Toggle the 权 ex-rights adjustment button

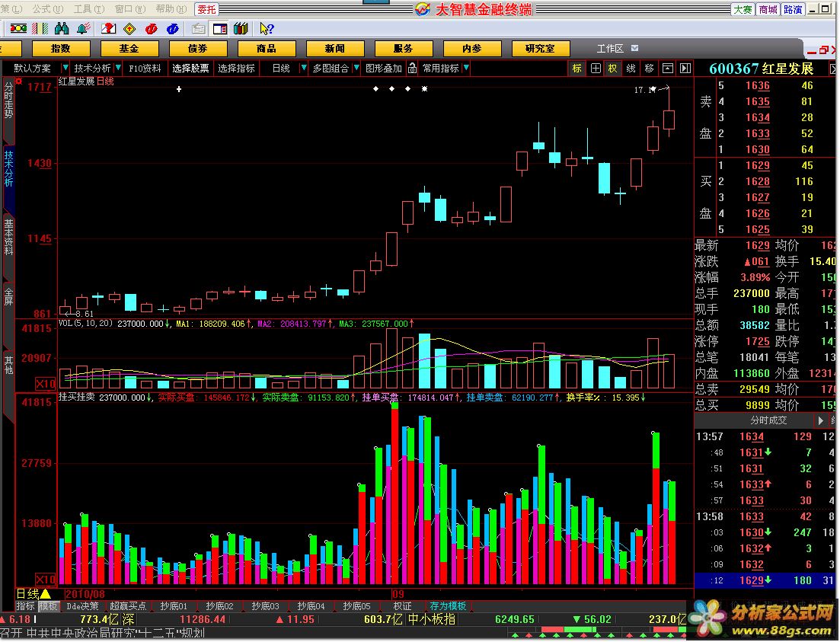pyautogui.click(x=612, y=68)
